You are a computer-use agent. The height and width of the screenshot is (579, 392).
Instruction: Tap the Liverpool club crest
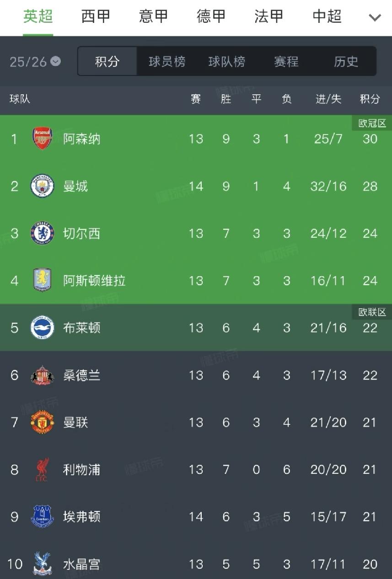pyautogui.click(x=42, y=470)
